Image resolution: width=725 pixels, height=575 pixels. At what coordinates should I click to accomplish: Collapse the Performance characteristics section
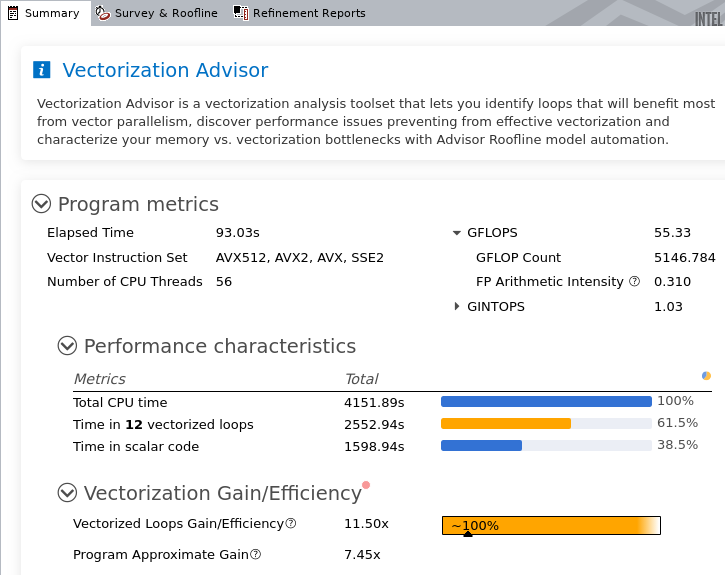67,346
